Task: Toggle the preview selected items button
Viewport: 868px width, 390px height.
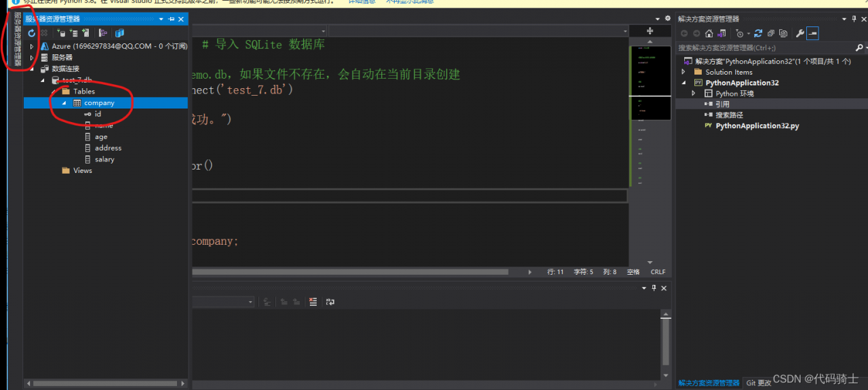Action: tap(812, 33)
